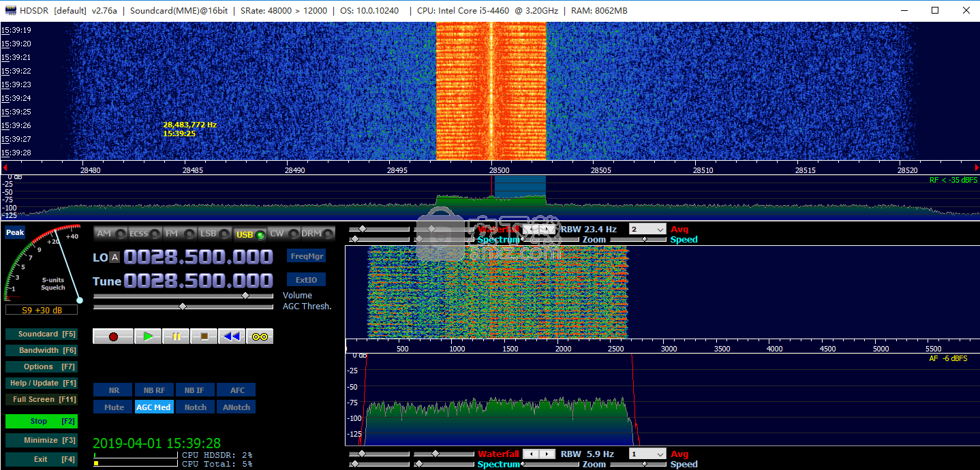
Task: Click the S9 +30 dB readout
Action: (x=41, y=310)
